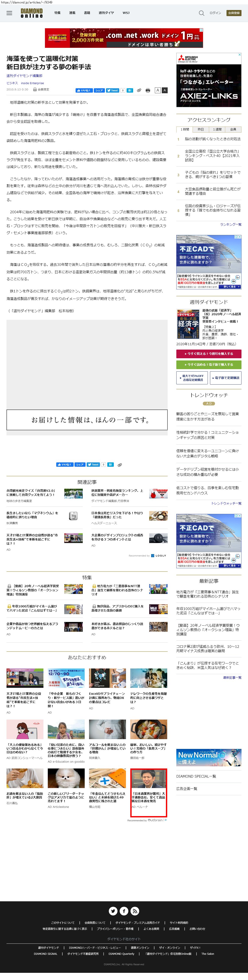Click the ログイン link
Image resolution: width=248 pixels, height=980 pixels.
(215, 13)
